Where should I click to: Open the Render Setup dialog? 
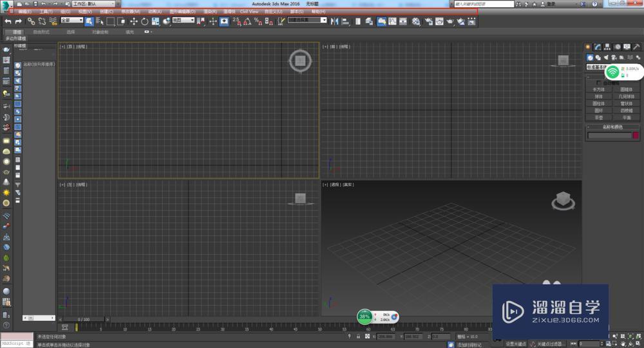point(428,21)
